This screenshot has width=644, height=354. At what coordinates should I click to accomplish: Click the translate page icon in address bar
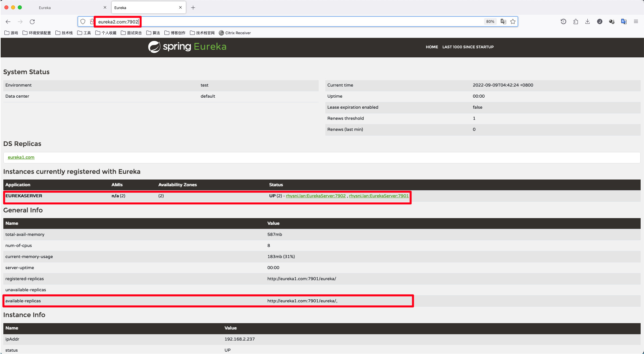pos(503,22)
